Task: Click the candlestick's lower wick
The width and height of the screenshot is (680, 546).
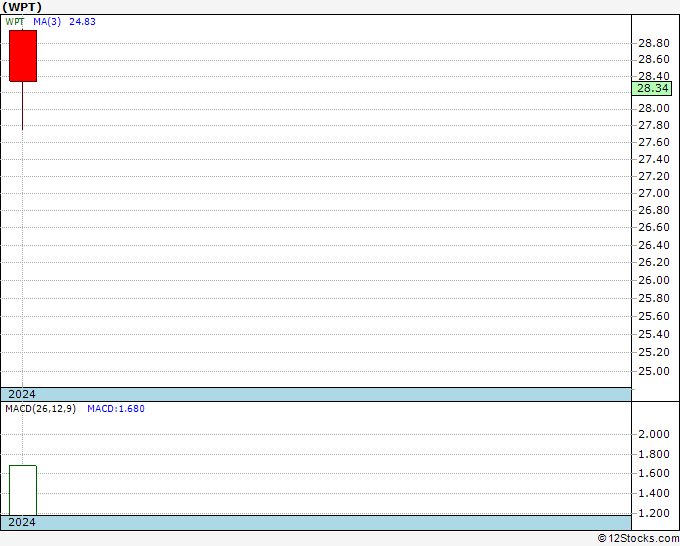Action: (23, 106)
